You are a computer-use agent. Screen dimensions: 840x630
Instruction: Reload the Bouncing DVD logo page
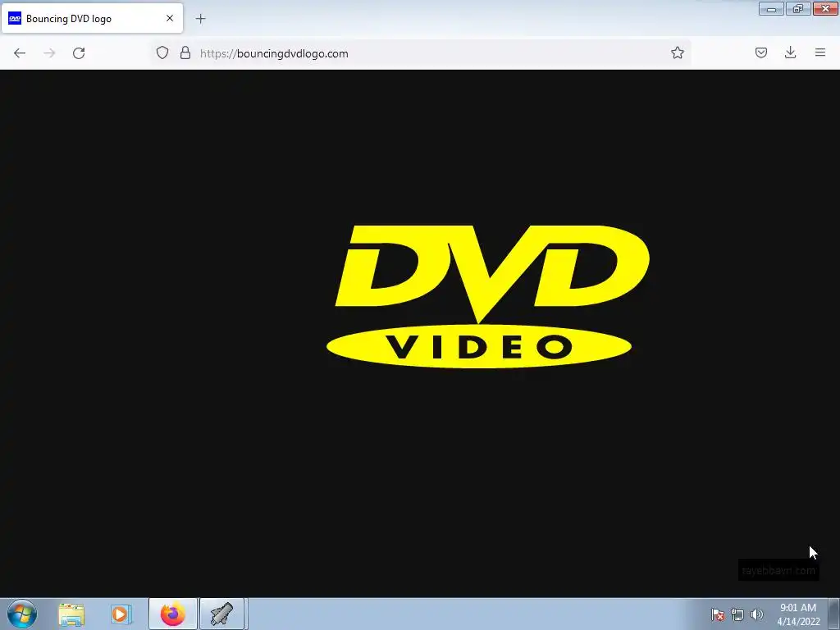pos(79,53)
